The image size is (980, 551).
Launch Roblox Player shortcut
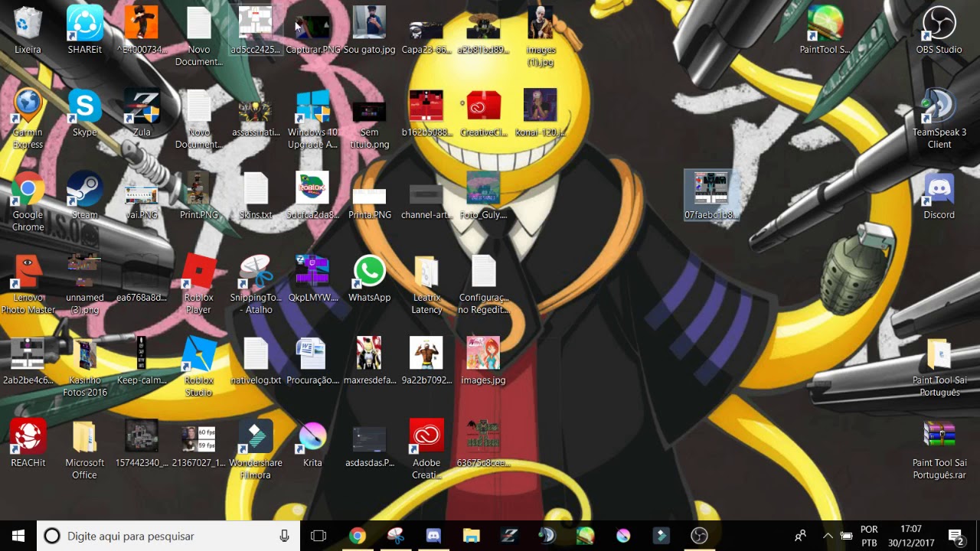point(198,285)
